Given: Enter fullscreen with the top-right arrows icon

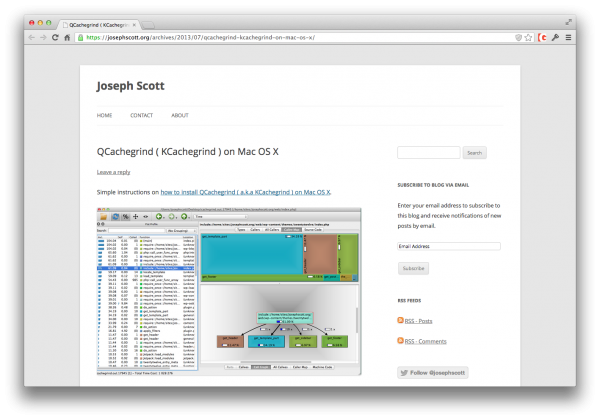Looking at the screenshot, I should pos(569,22).
